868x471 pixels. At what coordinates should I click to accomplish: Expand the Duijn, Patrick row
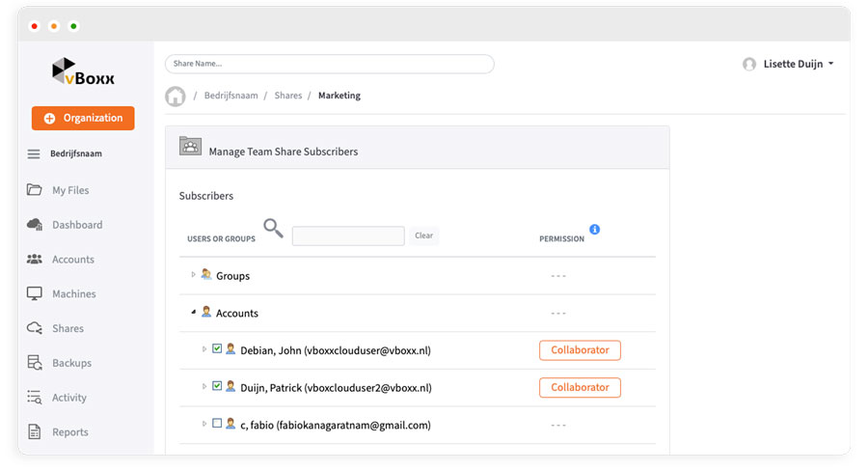(204, 386)
